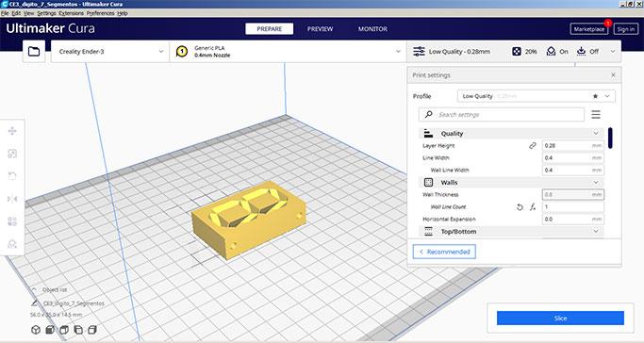The image size is (644, 343).
Task: Close the Print settings panel
Action: coord(613,75)
